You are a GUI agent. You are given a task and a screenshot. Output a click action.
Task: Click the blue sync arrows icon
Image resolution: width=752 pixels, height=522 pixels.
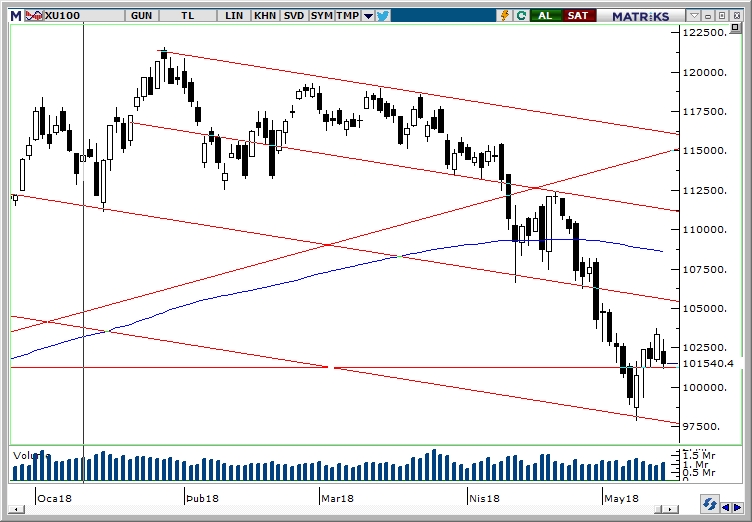[x=709, y=505]
